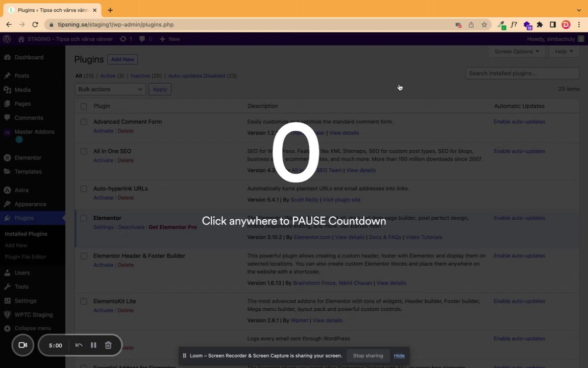Open Comments in the sidebar
The image size is (588, 368).
tap(29, 118)
